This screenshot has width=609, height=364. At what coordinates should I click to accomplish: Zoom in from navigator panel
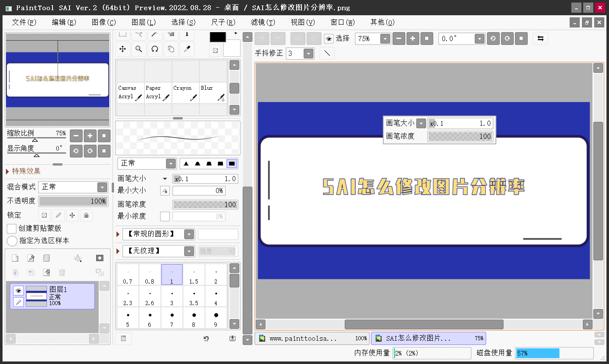tap(90, 136)
